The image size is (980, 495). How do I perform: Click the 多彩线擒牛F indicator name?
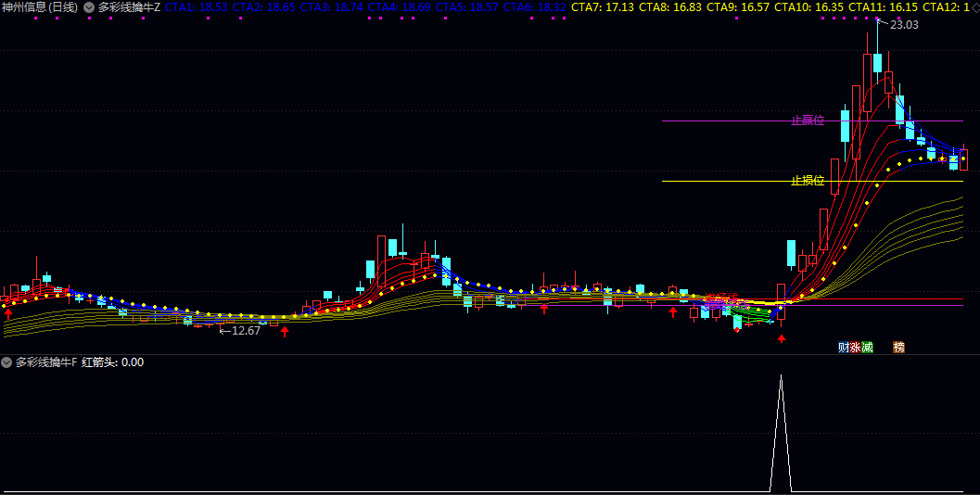tap(47, 362)
